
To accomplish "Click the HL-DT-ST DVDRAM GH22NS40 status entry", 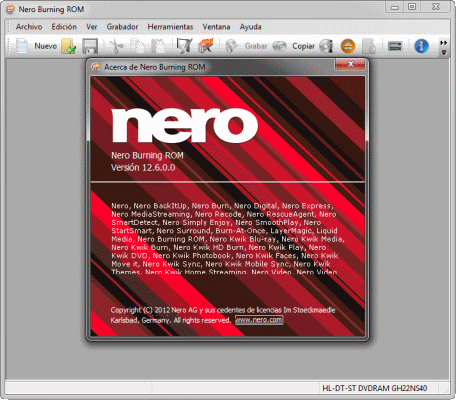I will click(375, 388).
